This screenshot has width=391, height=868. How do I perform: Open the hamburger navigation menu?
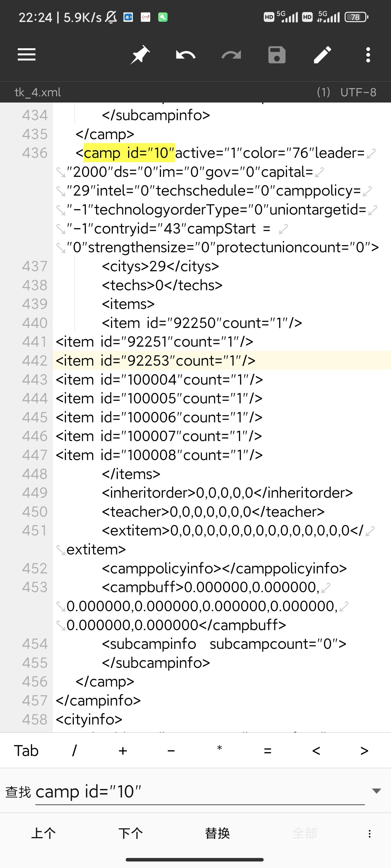(27, 55)
